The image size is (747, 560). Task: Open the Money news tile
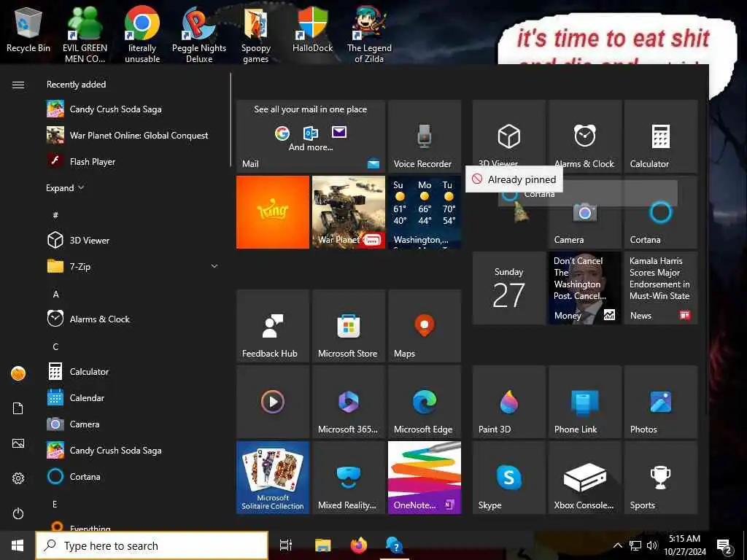pos(584,288)
